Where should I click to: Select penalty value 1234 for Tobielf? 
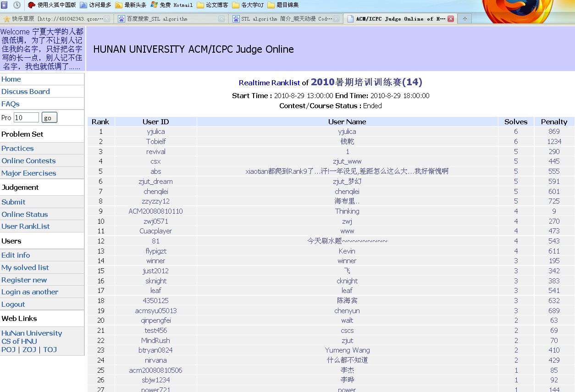(554, 142)
